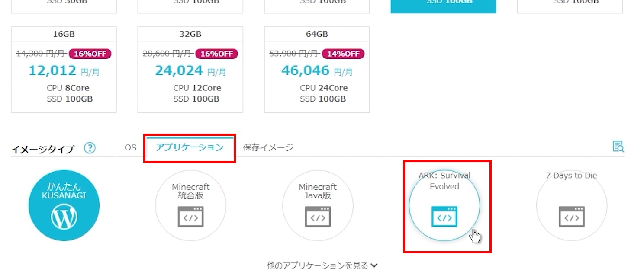Click the image search document icon
The width and height of the screenshot is (644, 275).
[x=618, y=147]
